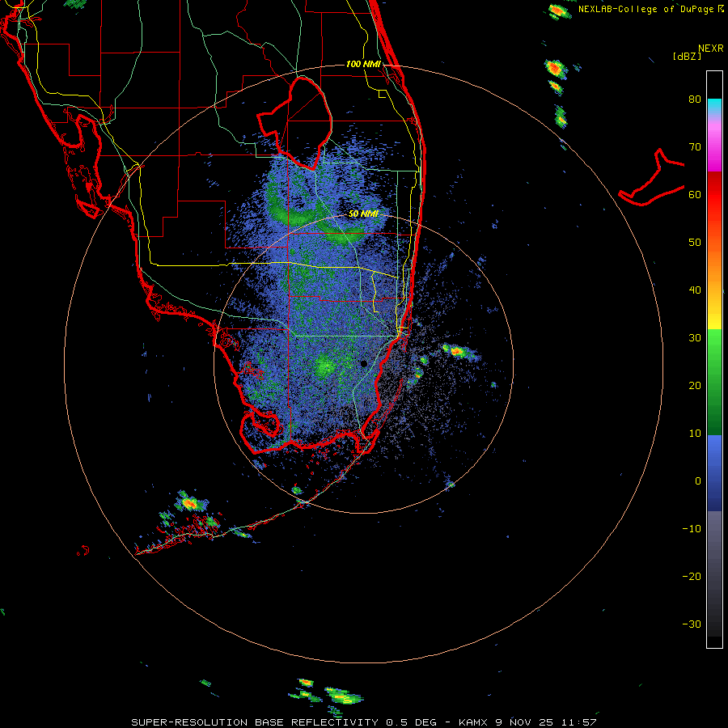Click the 100 NMI range ring label

(363, 64)
